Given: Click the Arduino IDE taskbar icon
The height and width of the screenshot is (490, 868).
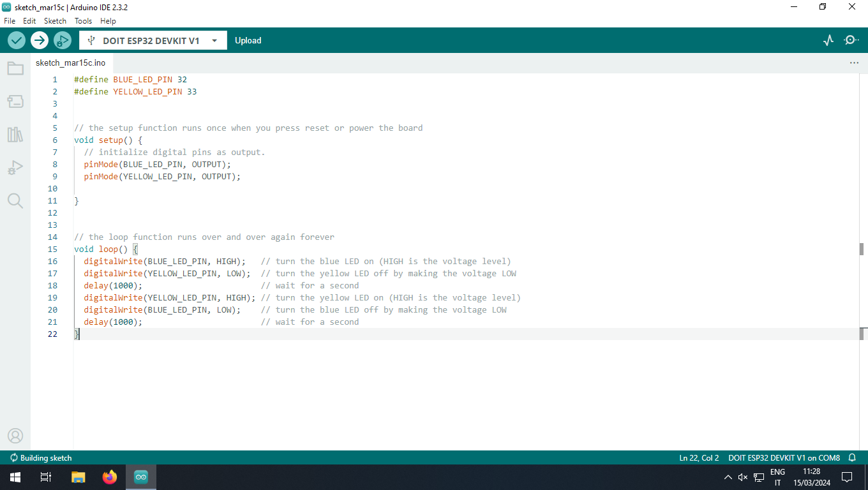Looking at the screenshot, I should click(x=141, y=477).
